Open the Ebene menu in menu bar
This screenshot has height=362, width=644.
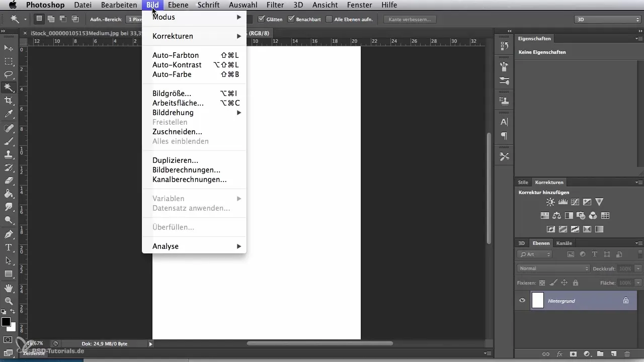[178, 5]
